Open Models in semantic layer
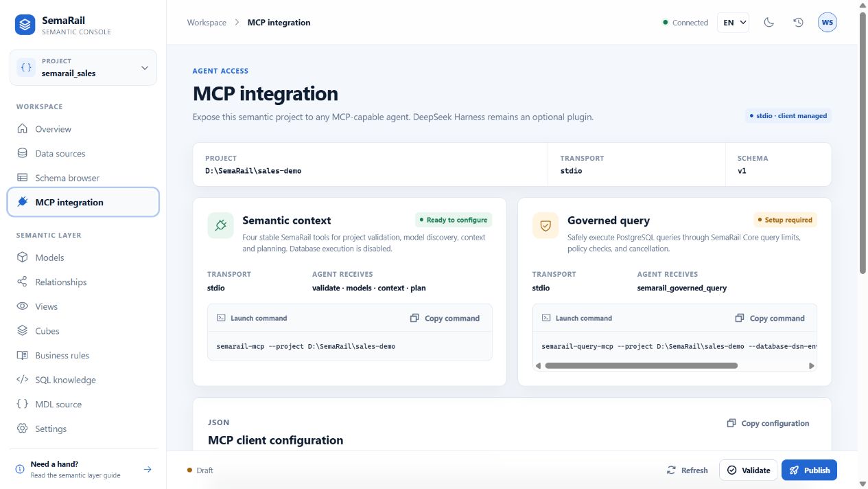The image size is (868, 489). [x=83, y=258]
